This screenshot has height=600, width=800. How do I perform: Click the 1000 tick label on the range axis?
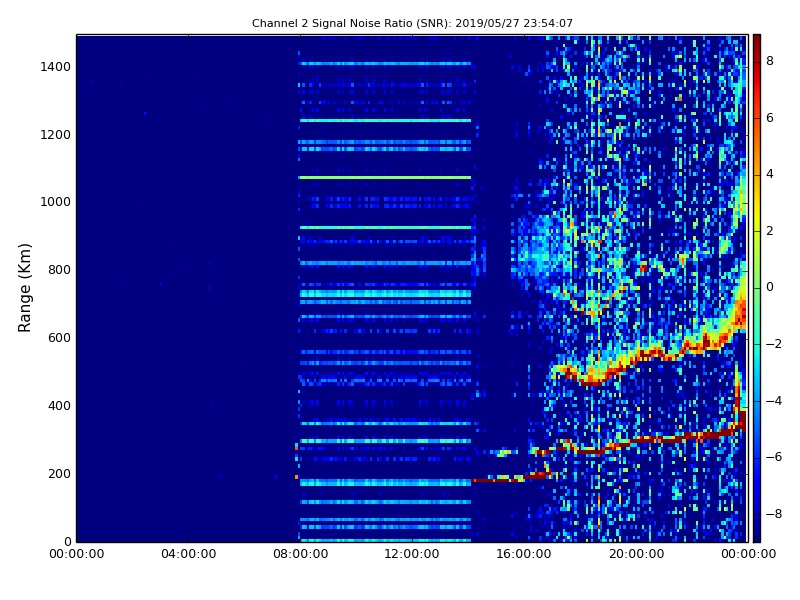(56, 202)
